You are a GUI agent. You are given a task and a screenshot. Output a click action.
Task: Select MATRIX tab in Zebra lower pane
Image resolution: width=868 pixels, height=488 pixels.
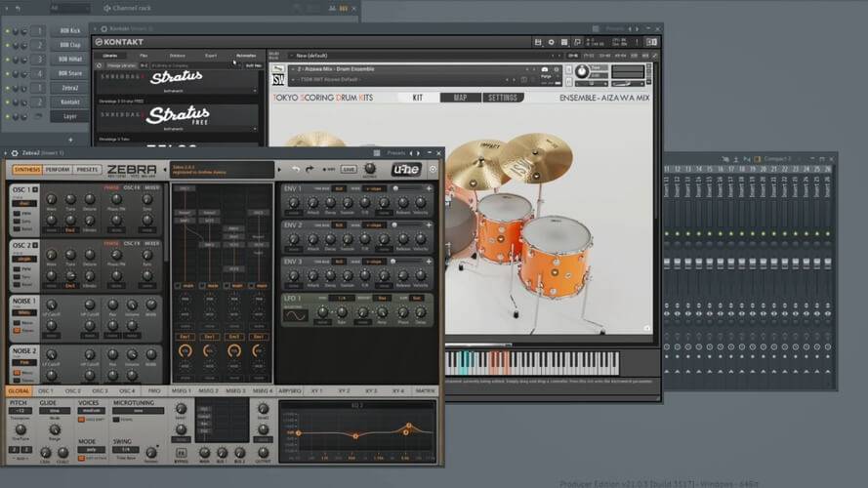click(x=425, y=390)
